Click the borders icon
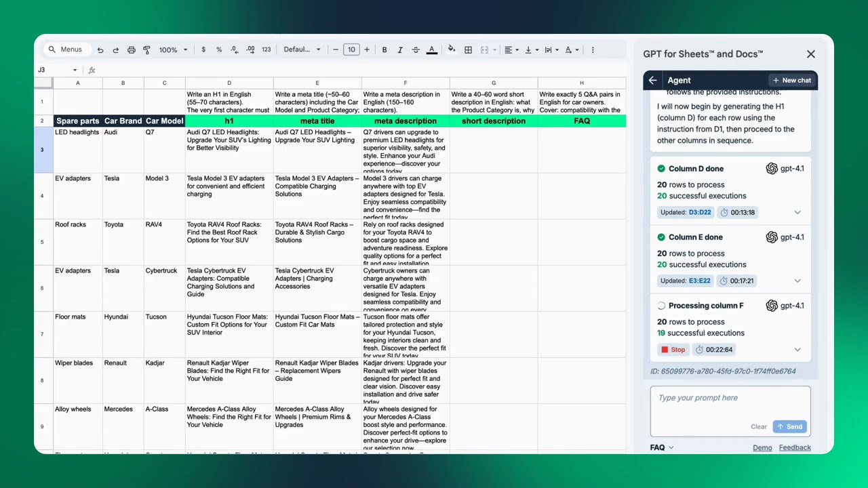 click(x=468, y=49)
